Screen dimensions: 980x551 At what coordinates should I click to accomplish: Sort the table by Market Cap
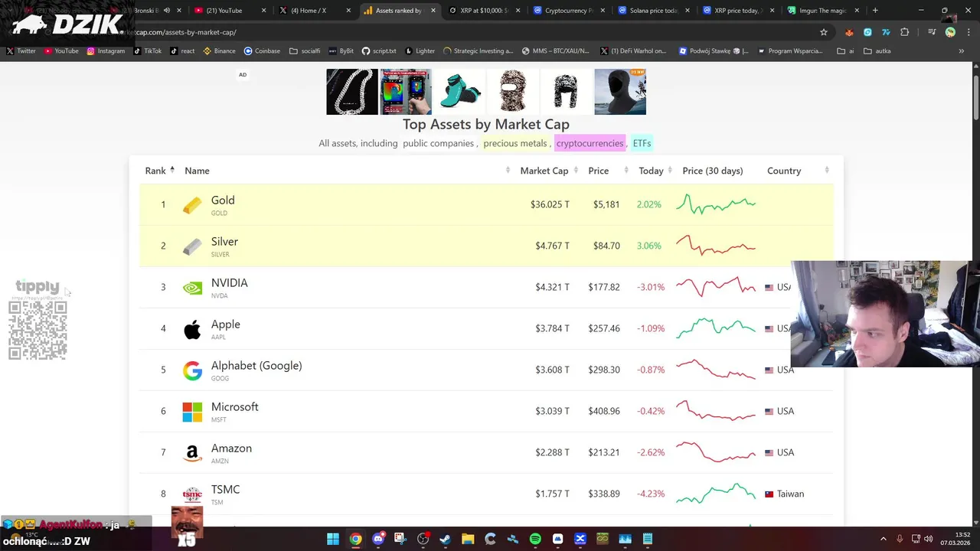(550, 171)
